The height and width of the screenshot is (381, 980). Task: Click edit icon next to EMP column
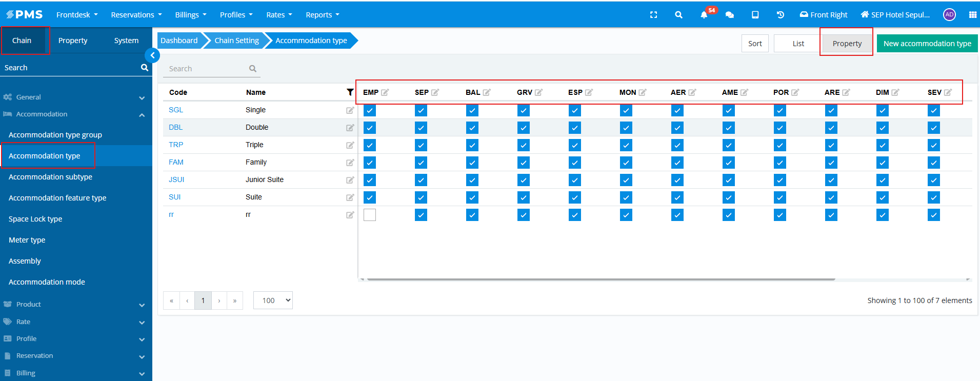(x=385, y=92)
